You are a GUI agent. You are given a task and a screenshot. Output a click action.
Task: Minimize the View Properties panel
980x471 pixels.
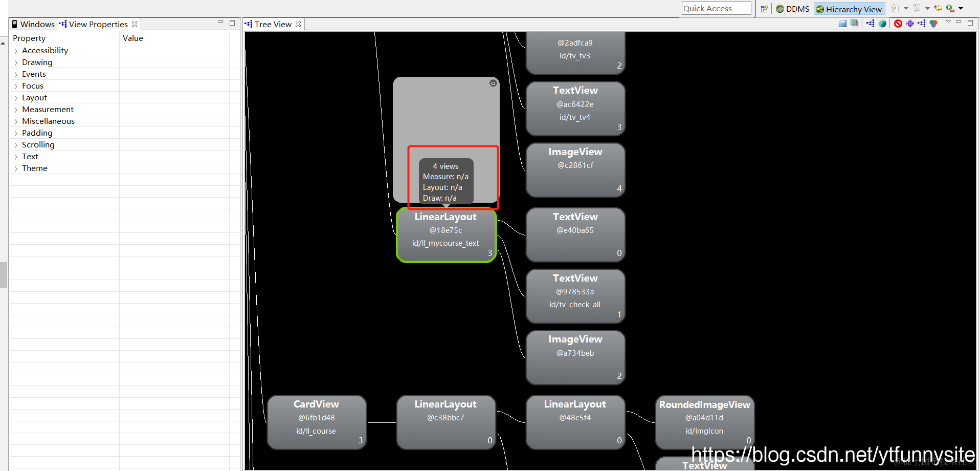tap(220, 23)
